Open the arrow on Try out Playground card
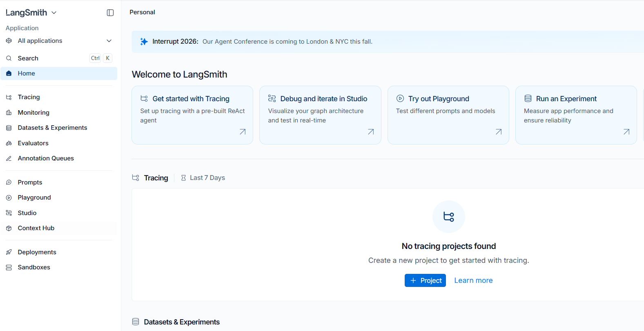The image size is (644, 331). 499,132
